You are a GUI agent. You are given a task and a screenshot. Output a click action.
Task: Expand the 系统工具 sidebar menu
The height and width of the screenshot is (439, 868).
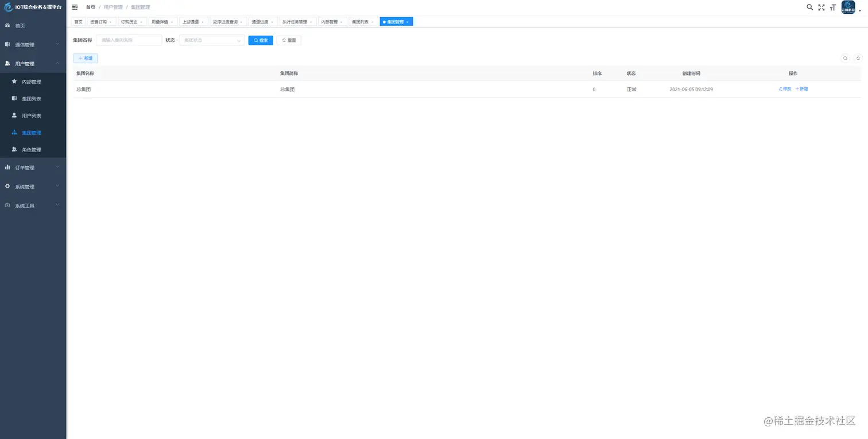33,205
